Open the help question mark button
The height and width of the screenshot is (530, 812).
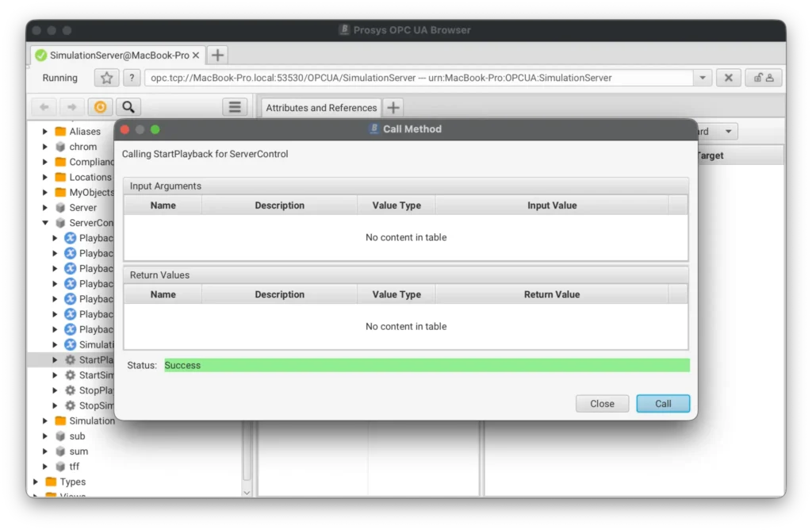(x=132, y=78)
